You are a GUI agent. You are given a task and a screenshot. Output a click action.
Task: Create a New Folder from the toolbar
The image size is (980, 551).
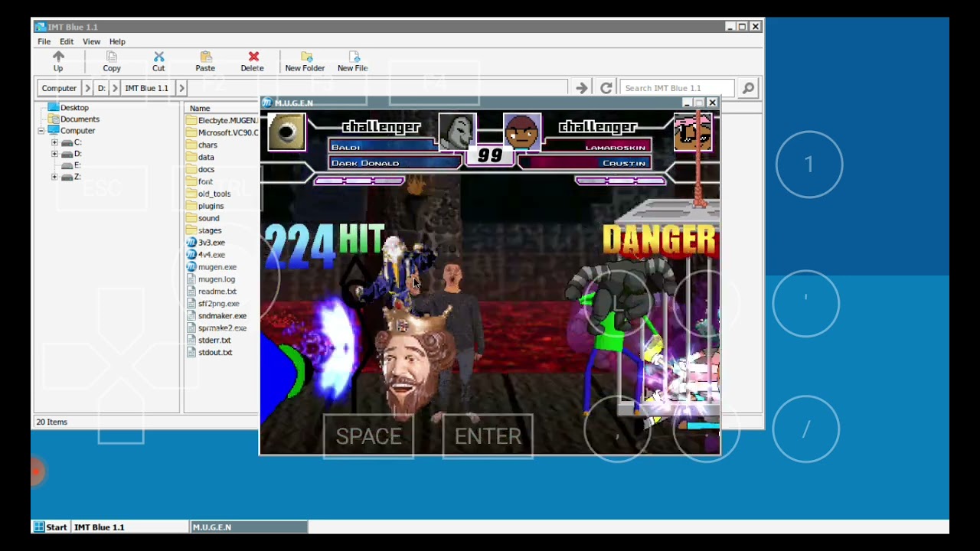(305, 61)
